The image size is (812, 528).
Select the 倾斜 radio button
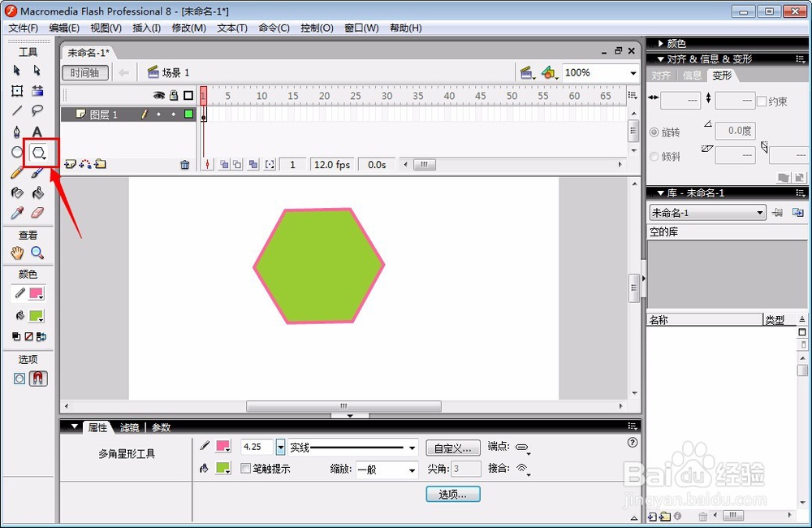654,156
